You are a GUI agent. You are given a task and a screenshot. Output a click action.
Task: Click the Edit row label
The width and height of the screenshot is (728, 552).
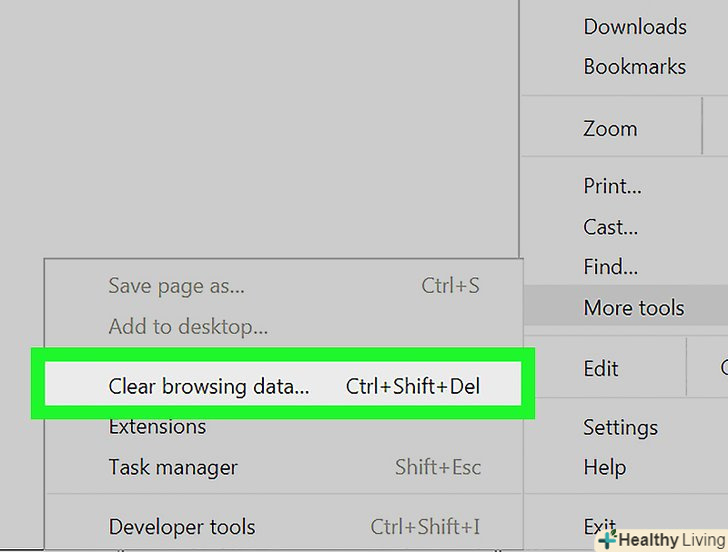coord(601,368)
